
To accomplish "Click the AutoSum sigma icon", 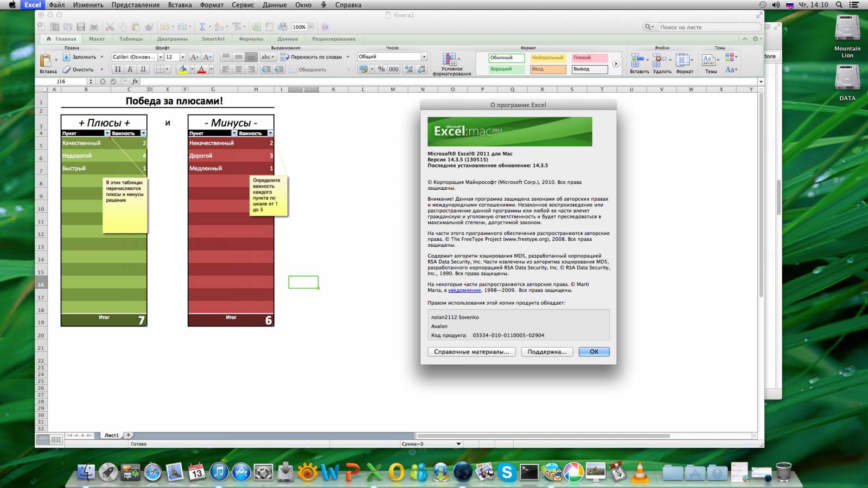I will click(202, 27).
